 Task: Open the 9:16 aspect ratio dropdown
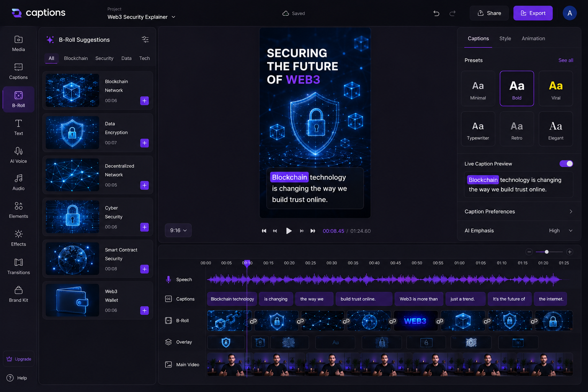(x=178, y=230)
